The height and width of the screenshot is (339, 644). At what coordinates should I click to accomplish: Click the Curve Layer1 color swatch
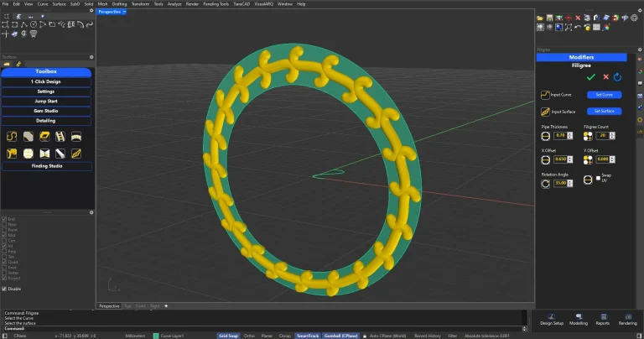156,335
